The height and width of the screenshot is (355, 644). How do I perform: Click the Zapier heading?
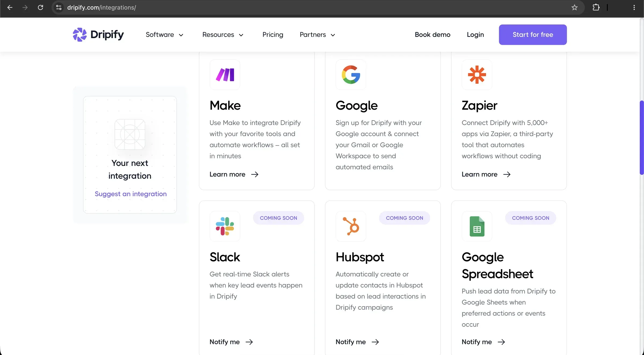click(479, 105)
